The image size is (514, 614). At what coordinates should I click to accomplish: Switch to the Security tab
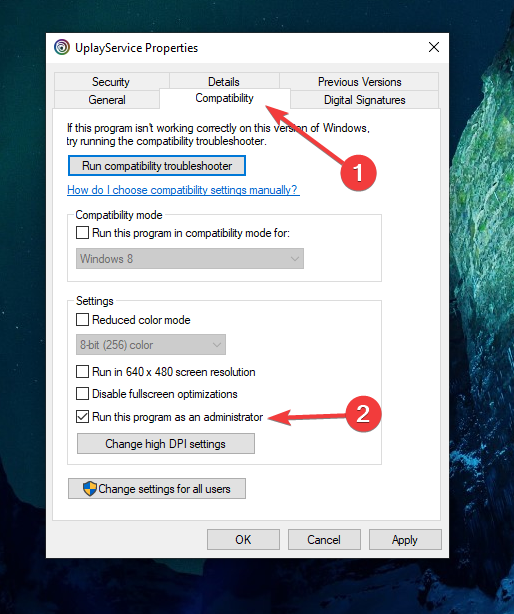pyautogui.click(x=111, y=81)
